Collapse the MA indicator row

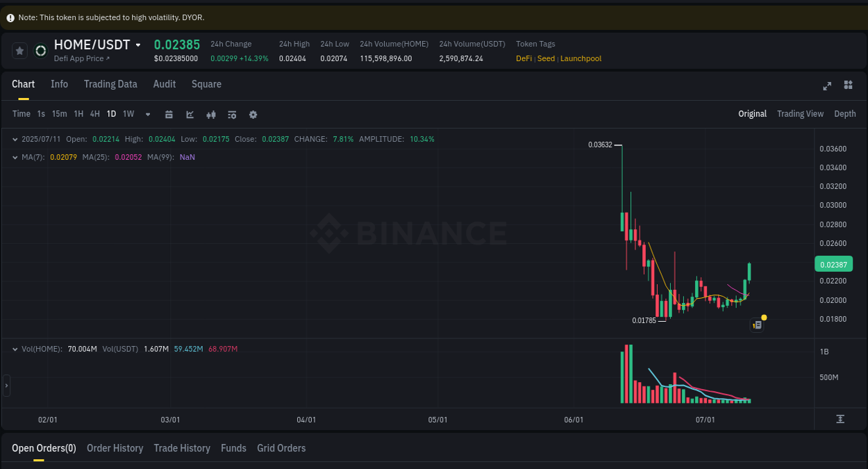[x=15, y=157]
